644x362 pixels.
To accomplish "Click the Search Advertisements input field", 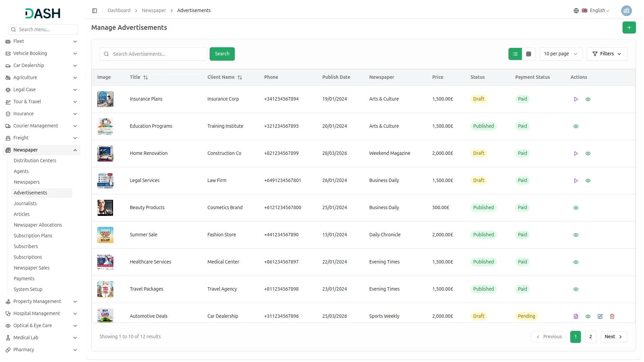I will (158, 54).
